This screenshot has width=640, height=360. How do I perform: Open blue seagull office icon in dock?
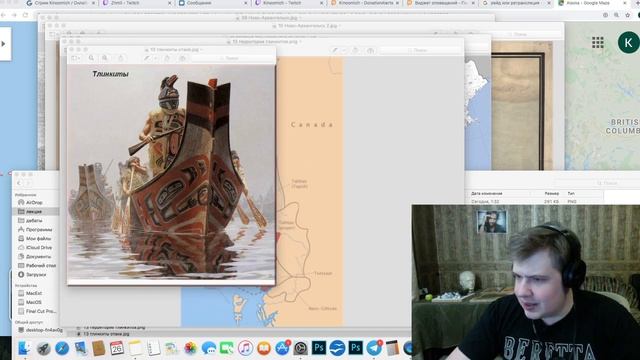click(337, 348)
